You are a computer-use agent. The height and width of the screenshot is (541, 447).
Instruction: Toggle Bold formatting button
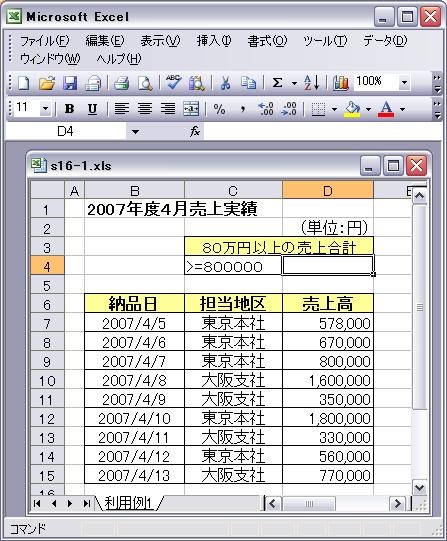coord(70,109)
